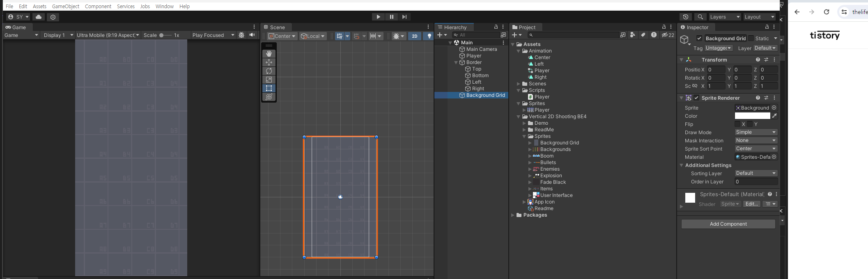
Task: Open the Unity Version Control icon
Action: [x=53, y=17]
